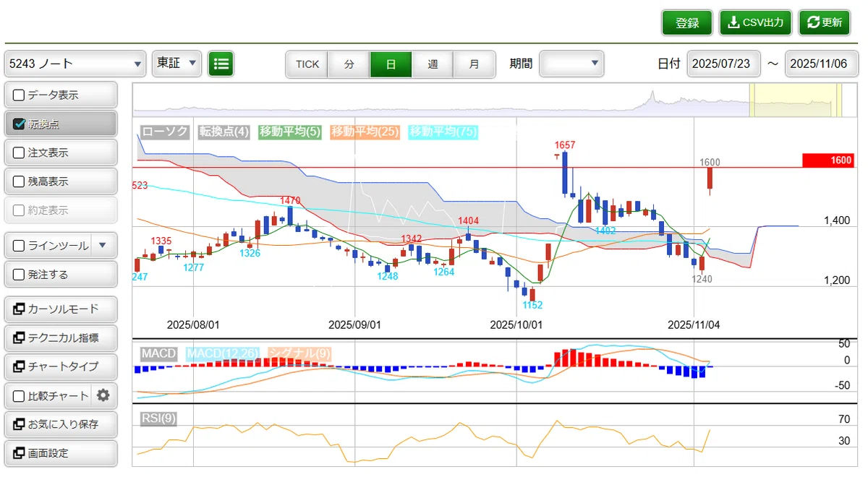Click the 1248 turning point label
The height and width of the screenshot is (477, 868).
(388, 276)
